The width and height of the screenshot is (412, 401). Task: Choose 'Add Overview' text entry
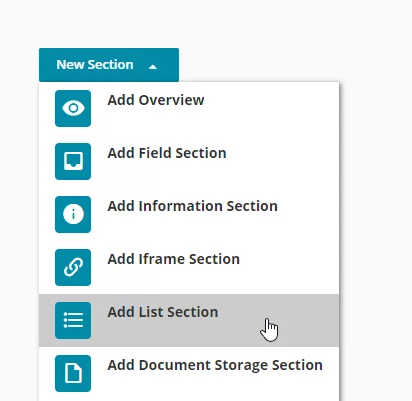[156, 100]
